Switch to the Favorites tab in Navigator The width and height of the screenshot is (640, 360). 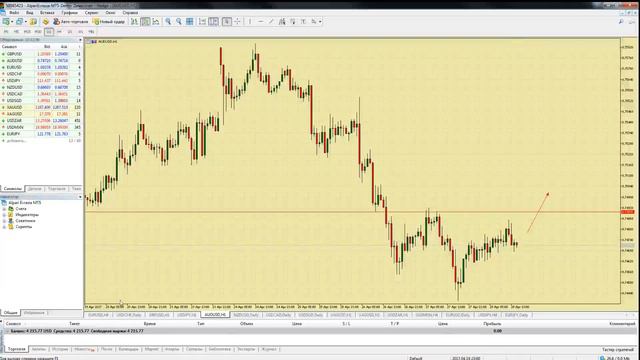34,313
